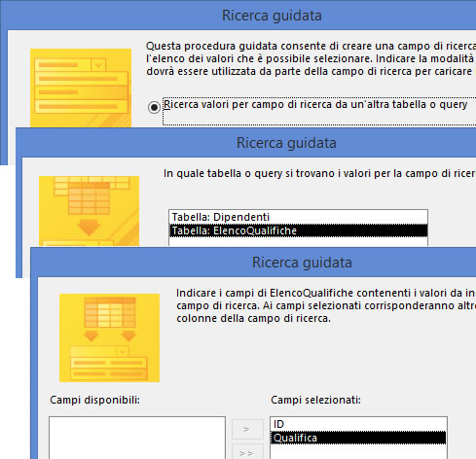Click the 'Campi disponibili:' label
This screenshot has height=459, width=476.
tap(94, 400)
